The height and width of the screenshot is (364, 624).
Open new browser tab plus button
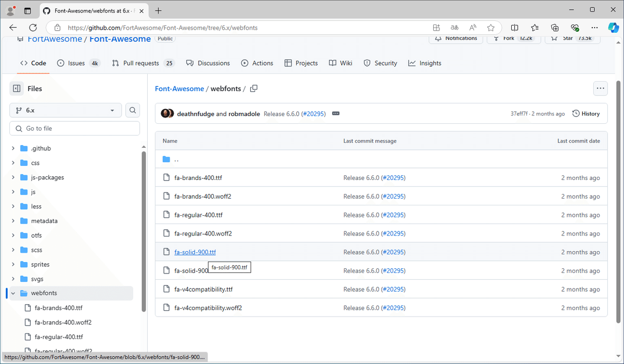point(158,10)
